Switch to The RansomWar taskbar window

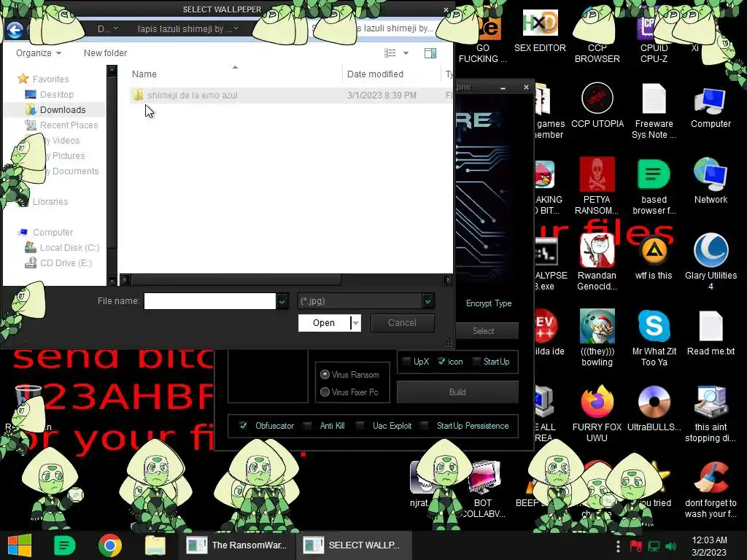pyautogui.click(x=237, y=545)
